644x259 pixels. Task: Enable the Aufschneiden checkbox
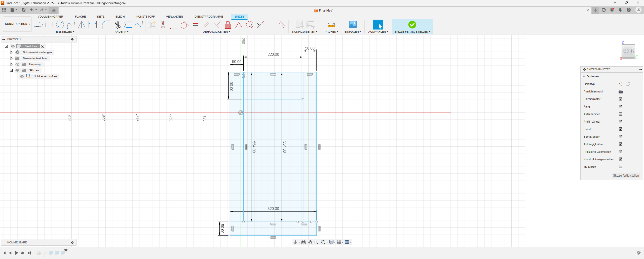621,114
